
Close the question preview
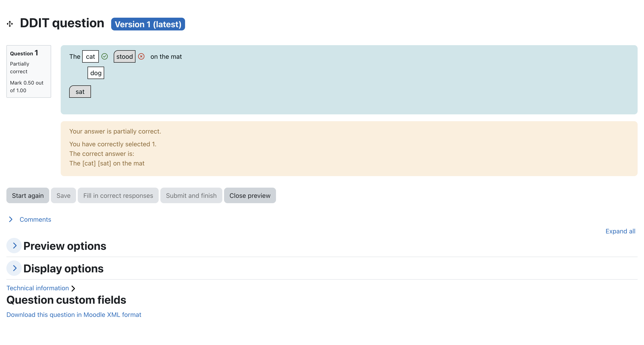(250, 195)
